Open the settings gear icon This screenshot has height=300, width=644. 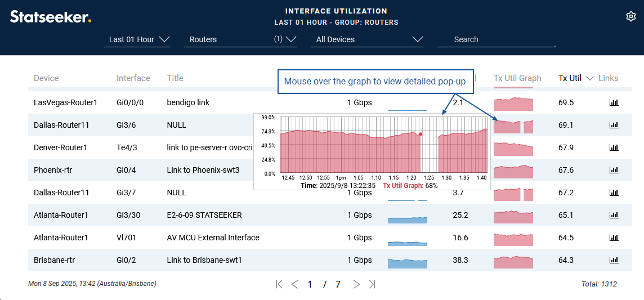630,17
